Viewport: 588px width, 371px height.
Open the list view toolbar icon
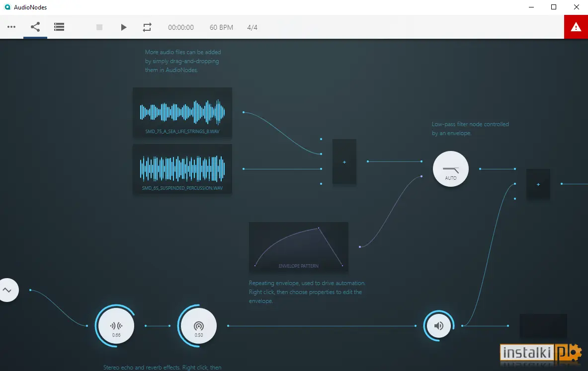coord(59,27)
